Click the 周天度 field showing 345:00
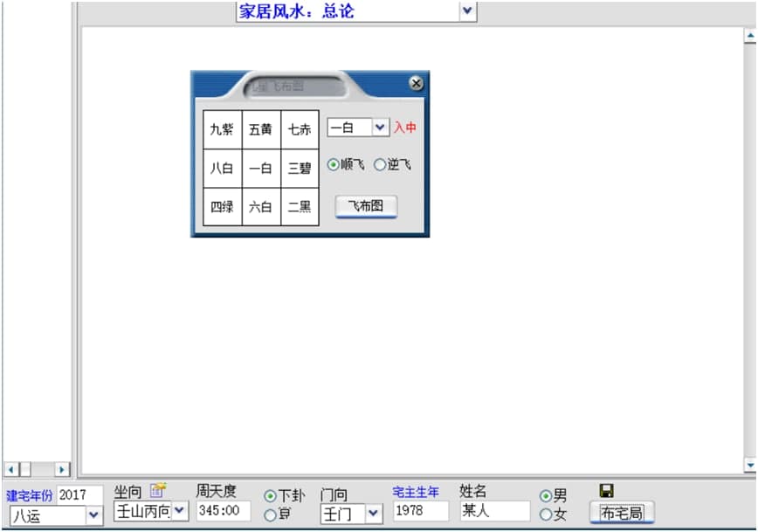This screenshot has width=758, height=532. [x=224, y=511]
